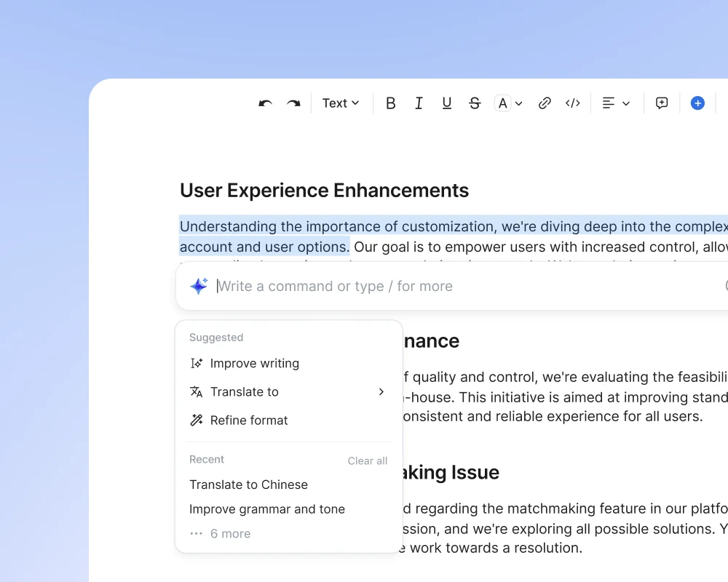Click the Recent section label
The height and width of the screenshot is (582, 728).
click(x=207, y=460)
